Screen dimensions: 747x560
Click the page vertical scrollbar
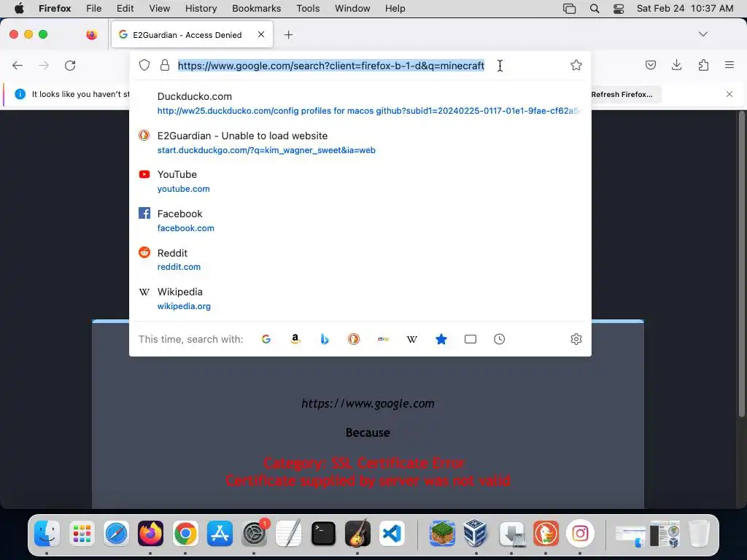tap(741, 264)
